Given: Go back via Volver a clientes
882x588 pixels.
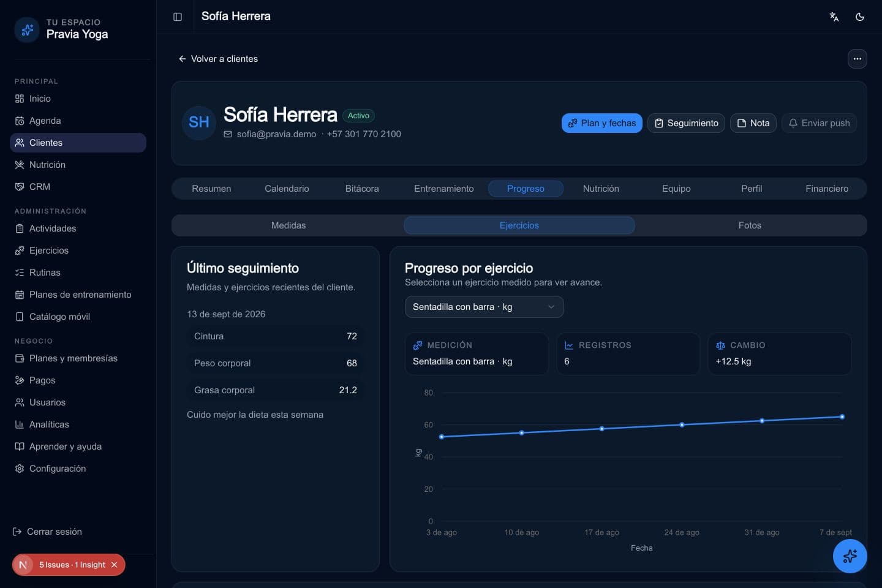Looking at the screenshot, I should pos(218,59).
